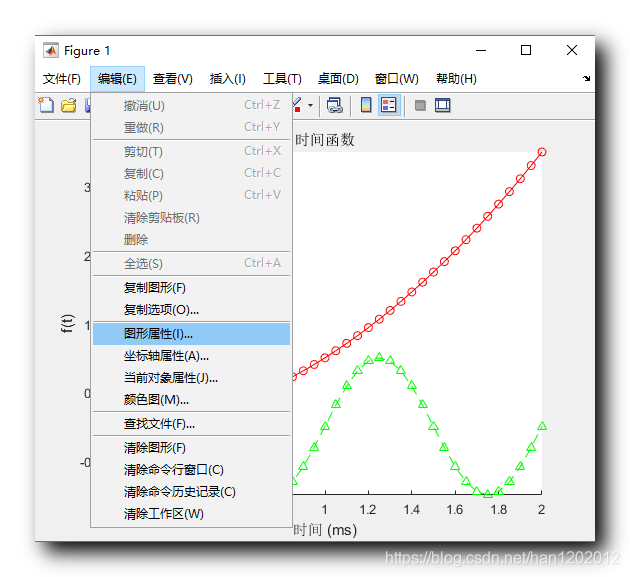Click the x-axis tick label 1.8

(498, 510)
